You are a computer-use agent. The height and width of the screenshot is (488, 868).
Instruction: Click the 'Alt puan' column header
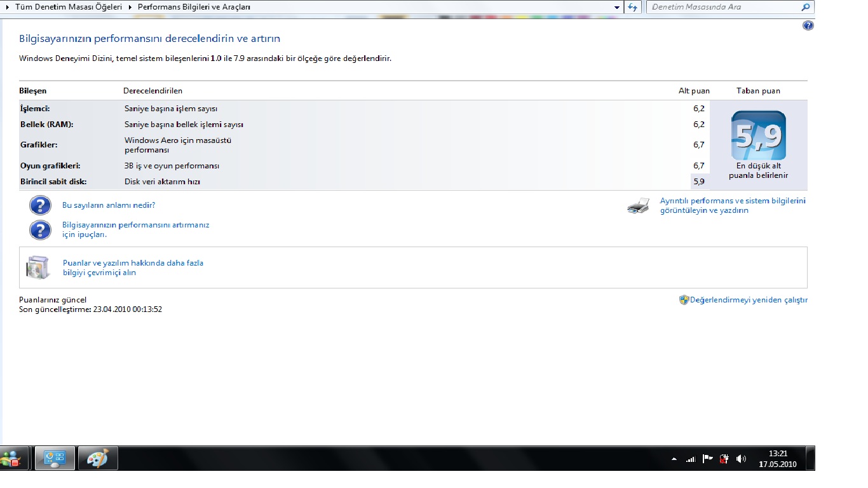point(694,91)
